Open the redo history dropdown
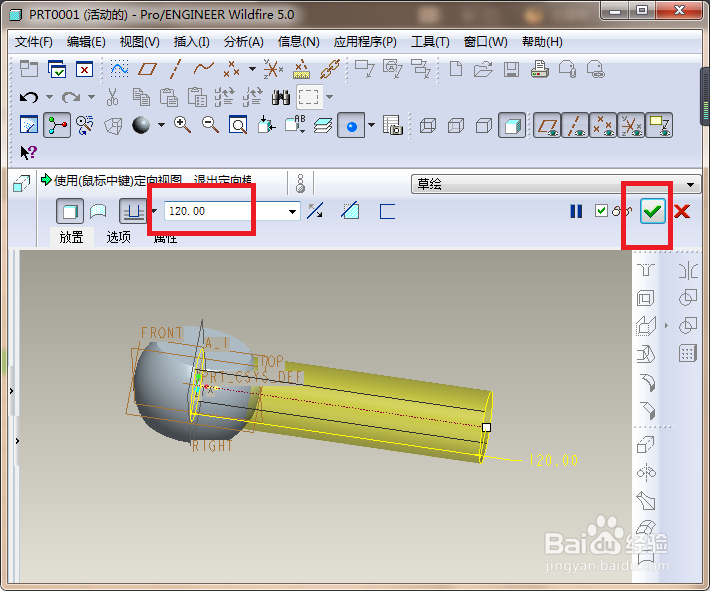710x591 pixels. pos(91,97)
